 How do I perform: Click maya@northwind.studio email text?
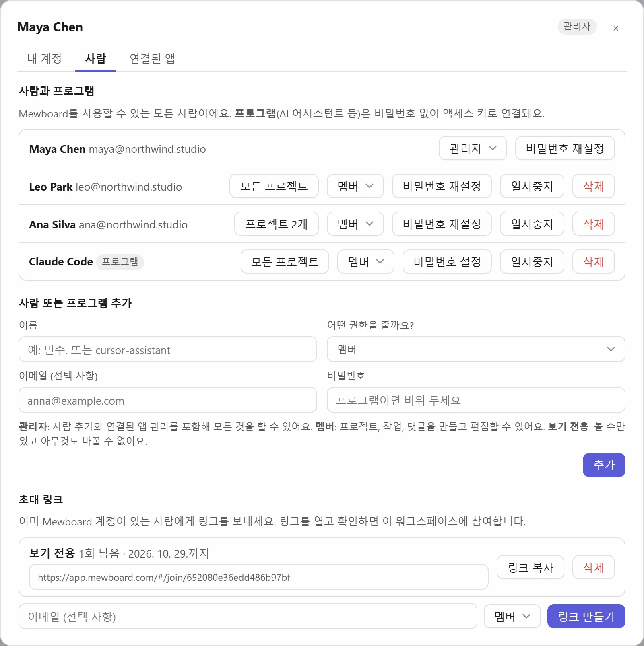tap(147, 149)
